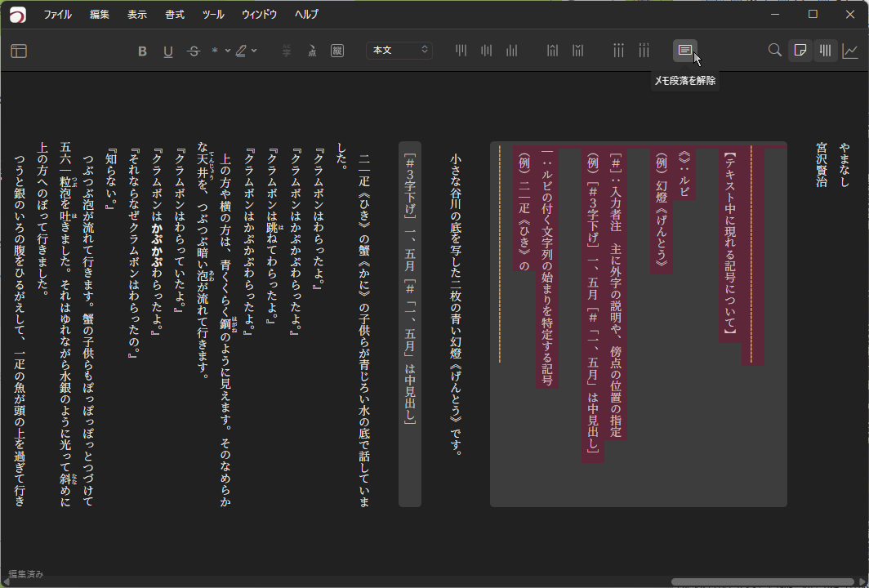Click the first indent icon after alignment
Viewport: 869px width, 588px height.
tap(553, 51)
